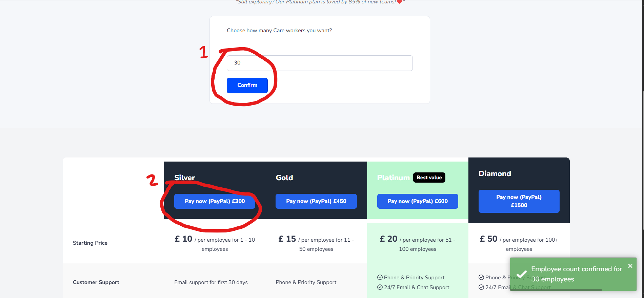Click the checkmark icon beside Diamond's 24/7 Email support
The image size is (644, 298).
point(482,287)
